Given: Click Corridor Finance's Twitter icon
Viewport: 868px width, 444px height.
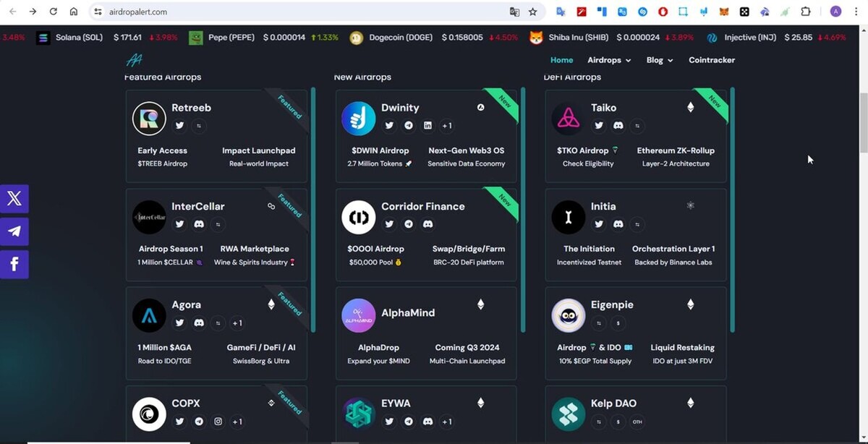Looking at the screenshot, I should click(x=389, y=224).
